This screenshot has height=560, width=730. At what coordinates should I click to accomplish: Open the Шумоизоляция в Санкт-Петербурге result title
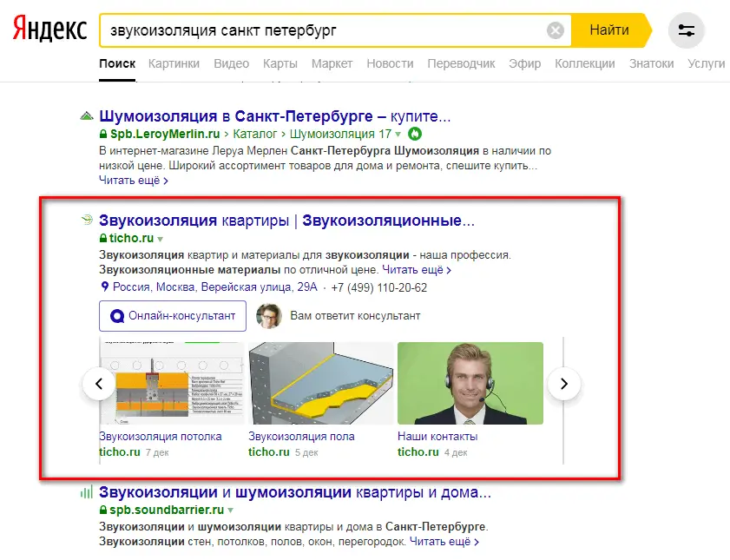(274, 116)
